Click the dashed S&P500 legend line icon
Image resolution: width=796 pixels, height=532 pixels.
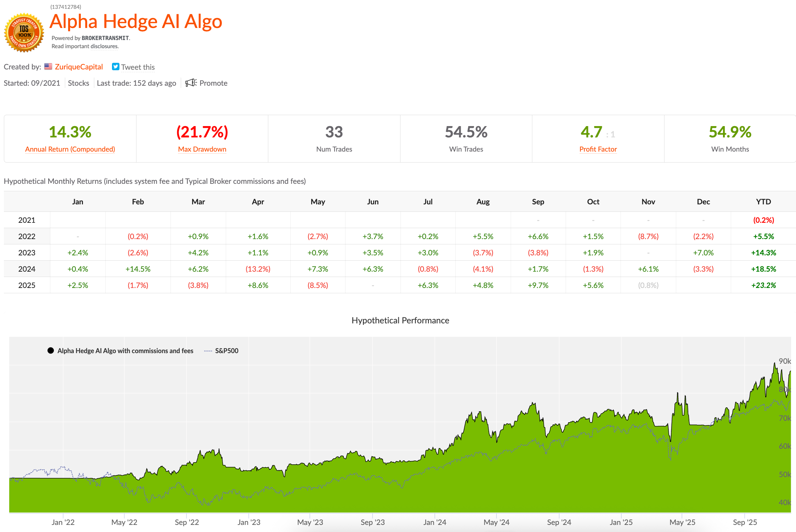coord(208,351)
